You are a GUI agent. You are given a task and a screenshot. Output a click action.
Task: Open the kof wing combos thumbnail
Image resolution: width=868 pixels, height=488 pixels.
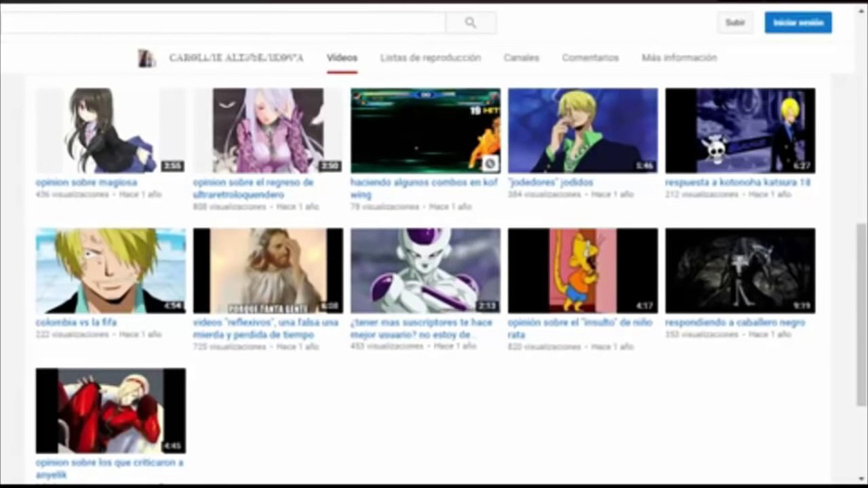point(425,131)
